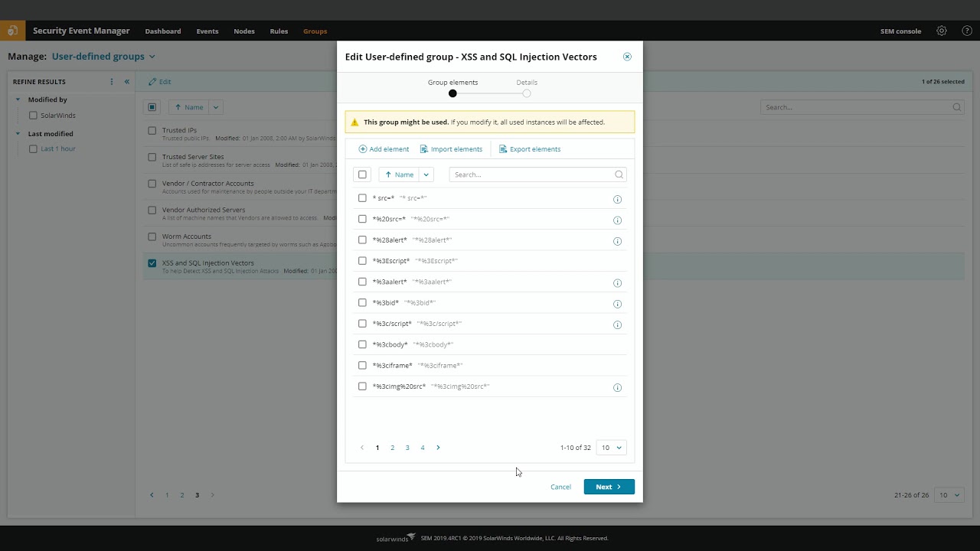Click previous page arrow in background list
Screen dimensions: 980x551
(x=152, y=495)
